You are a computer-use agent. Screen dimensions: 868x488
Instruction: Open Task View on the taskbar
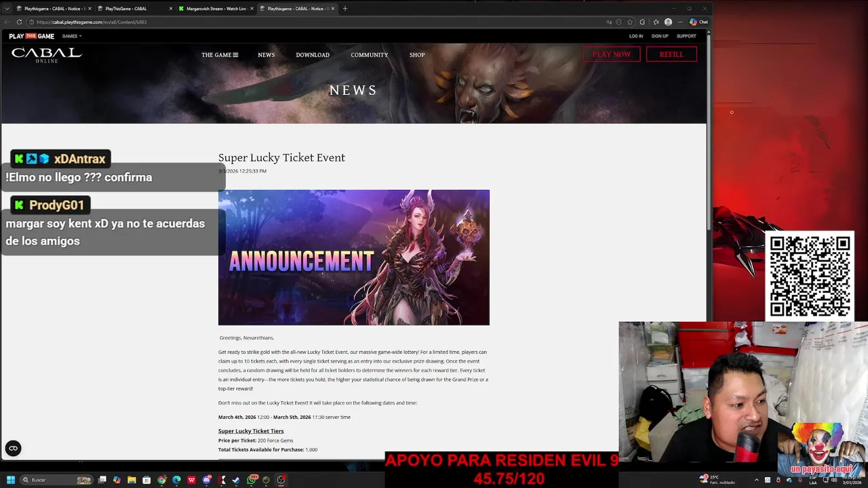pyautogui.click(x=102, y=480)
